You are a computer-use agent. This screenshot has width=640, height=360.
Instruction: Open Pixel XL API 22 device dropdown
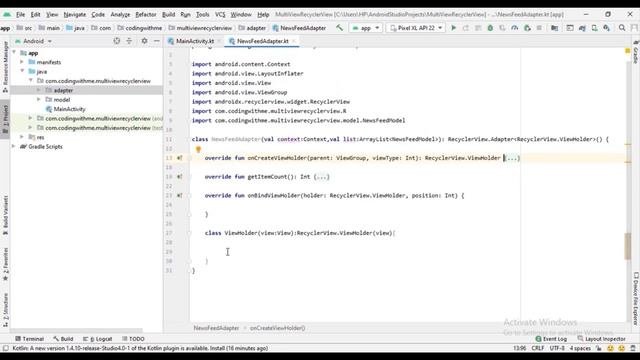[x=416, y=28]
